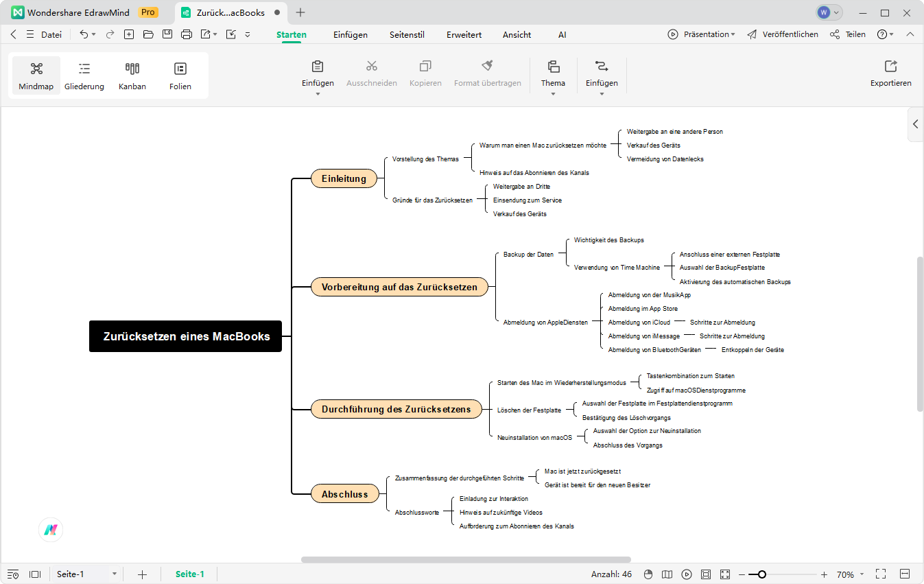Click the save icon in quick toolbar

point(167,34)
